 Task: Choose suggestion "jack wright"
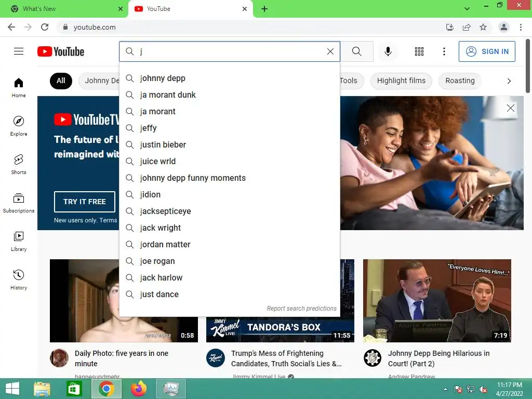229,228
